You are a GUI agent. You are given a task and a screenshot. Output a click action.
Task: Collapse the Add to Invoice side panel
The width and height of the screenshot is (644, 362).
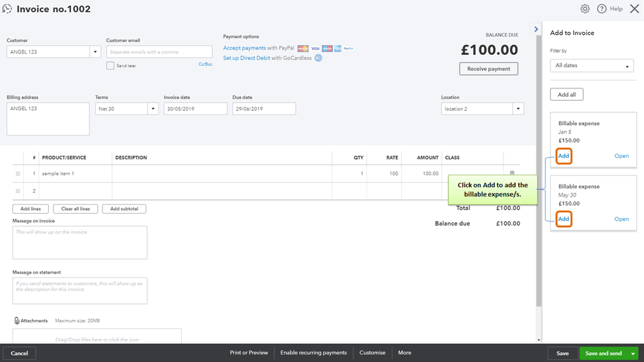[536, 30]
